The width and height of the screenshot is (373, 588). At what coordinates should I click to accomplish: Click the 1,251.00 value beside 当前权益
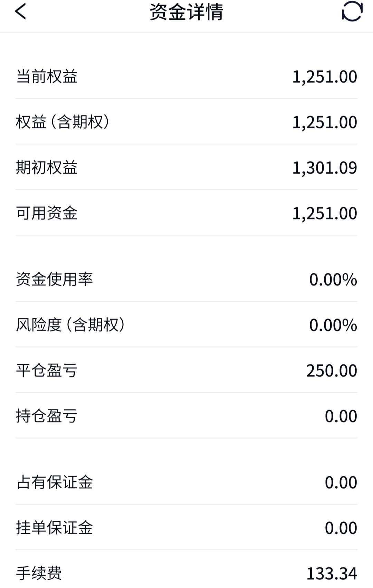pos(325,77)
